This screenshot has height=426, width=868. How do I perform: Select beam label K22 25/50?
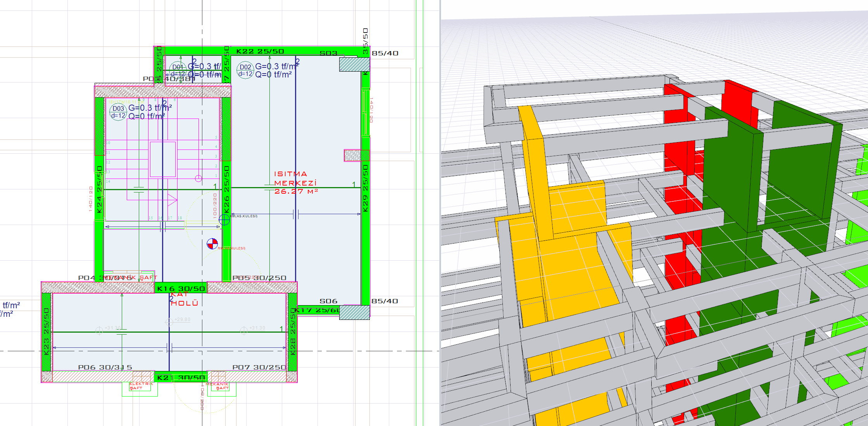click(x=260, y=52)
